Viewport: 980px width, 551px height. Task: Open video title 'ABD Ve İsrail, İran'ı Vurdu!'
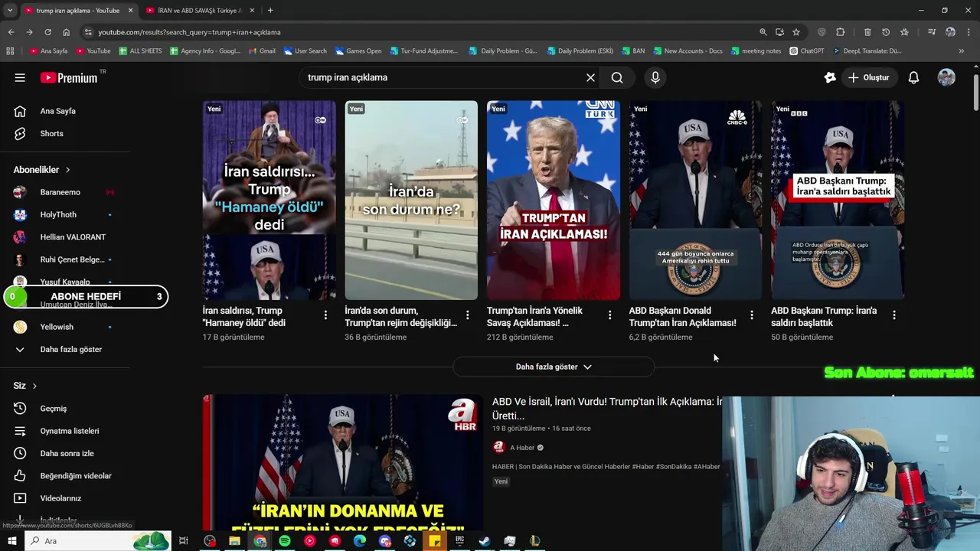(606, 409)
